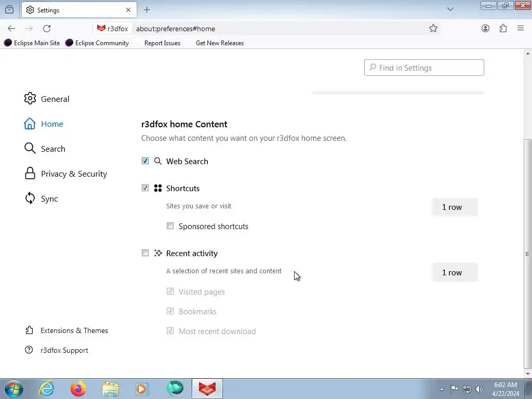Open Recent activity rows dropdown
This screenshot has height=399, width=532.
click(x=455, y=272)
